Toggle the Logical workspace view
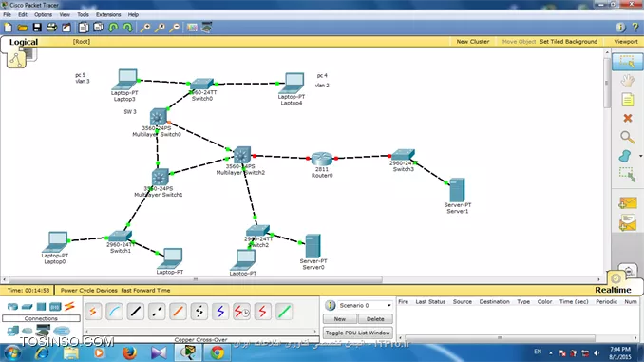This screenshot has height=362, width=644. pos(24,42)
